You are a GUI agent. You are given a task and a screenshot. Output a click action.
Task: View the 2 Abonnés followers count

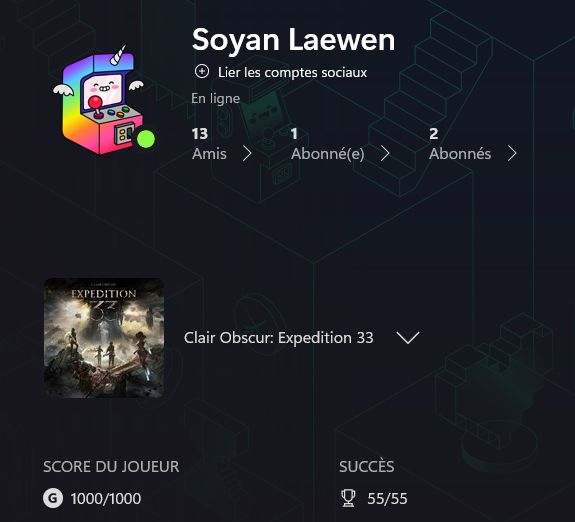pyautogui.click(x=460, y=144)
